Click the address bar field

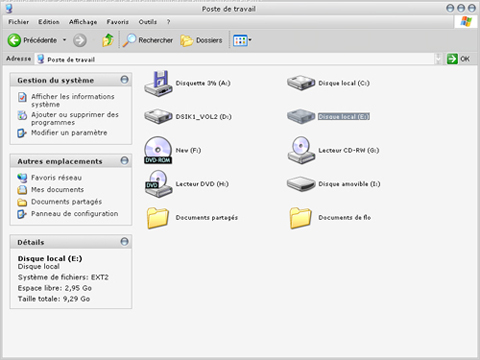coord(235,59)
